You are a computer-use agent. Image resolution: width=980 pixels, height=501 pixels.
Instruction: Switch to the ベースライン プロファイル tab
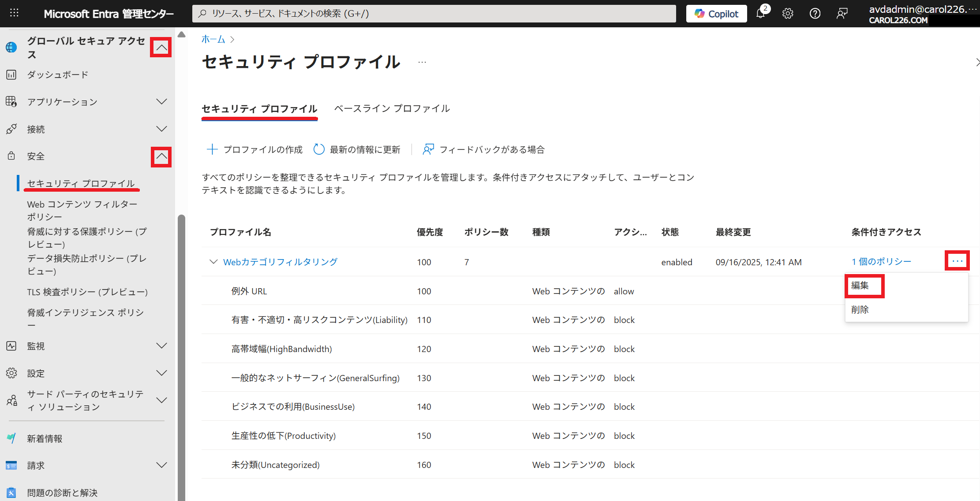(392, 108)
